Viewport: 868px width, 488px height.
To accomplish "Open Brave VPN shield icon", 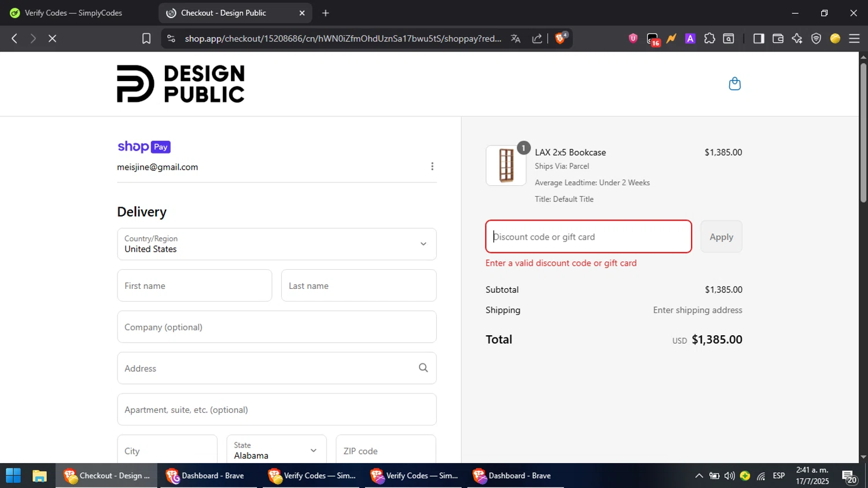I will [x=816, y=38].
